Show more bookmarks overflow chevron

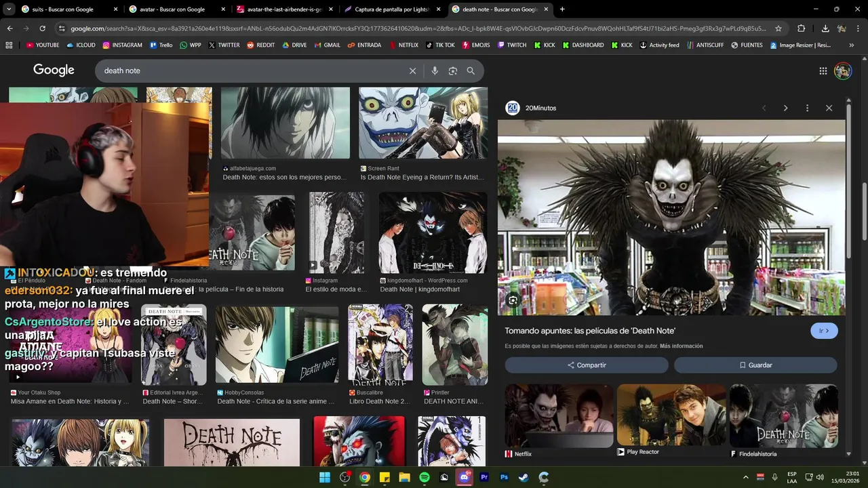[851, 45]
